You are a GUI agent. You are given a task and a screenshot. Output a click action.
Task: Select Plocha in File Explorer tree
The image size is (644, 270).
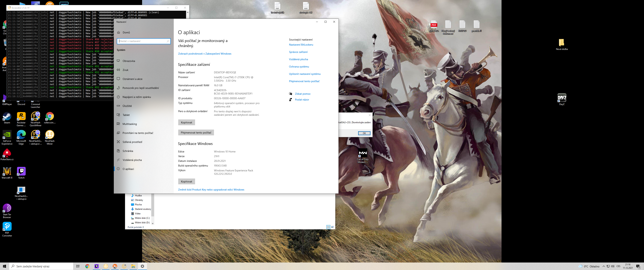click(x=138, y=205)
